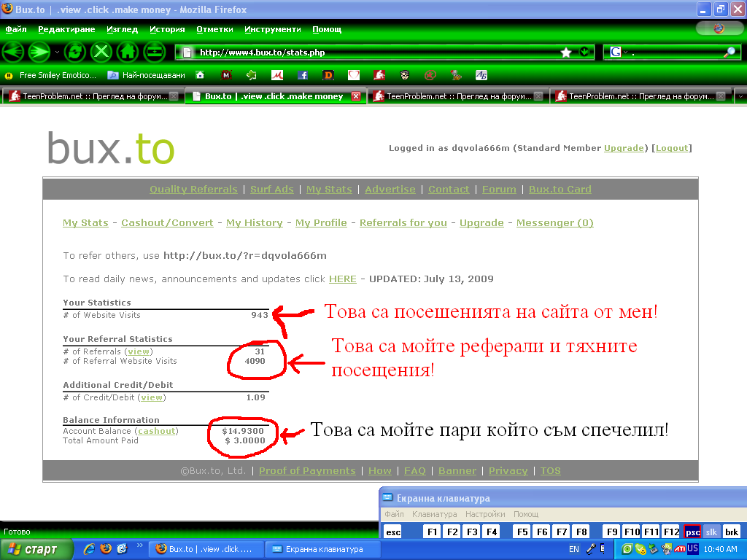
Task: Open the heart bookmark icon
Action: click(x=354, y=75)
